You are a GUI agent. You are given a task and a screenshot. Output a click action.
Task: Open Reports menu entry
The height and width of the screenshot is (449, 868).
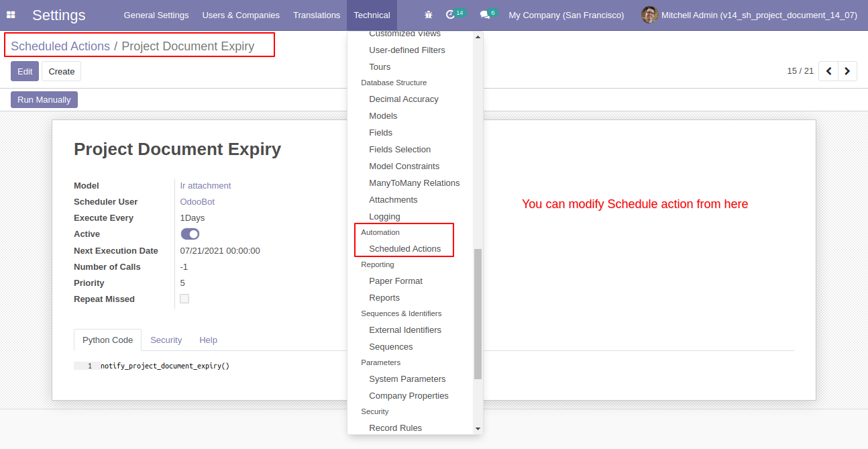(384, 297)
